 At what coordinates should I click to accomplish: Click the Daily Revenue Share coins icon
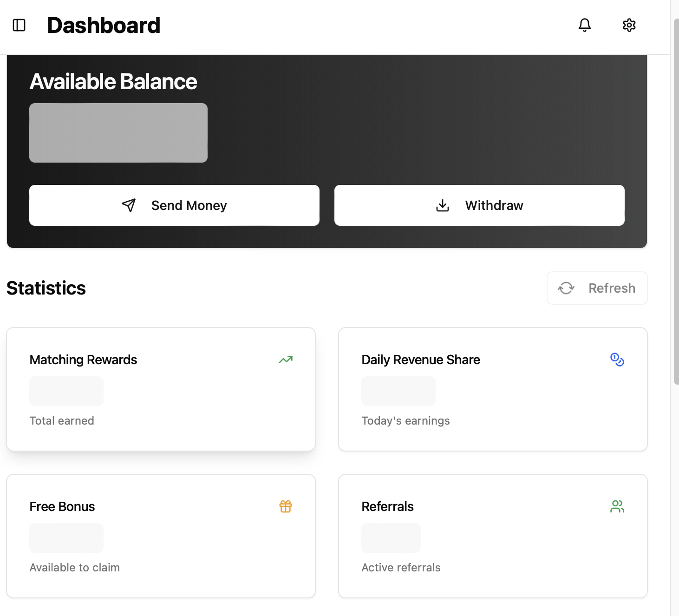[x=617, y=360]
